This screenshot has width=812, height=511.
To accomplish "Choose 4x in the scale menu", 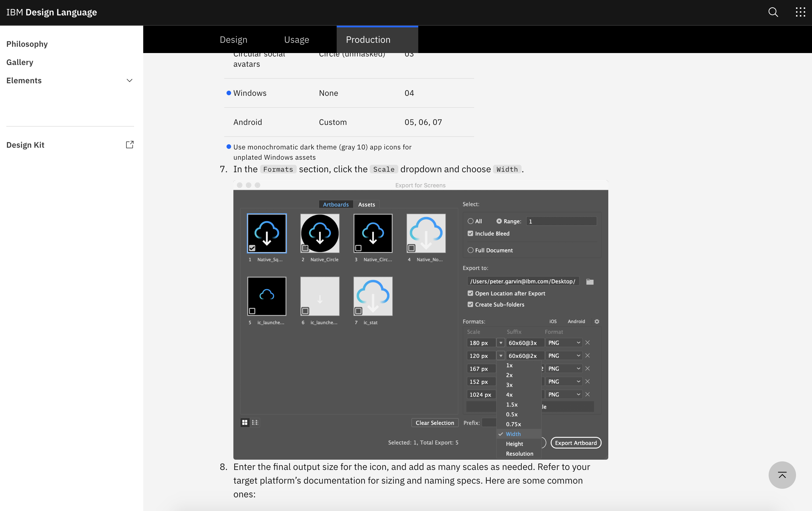I will tap(519, 395).
